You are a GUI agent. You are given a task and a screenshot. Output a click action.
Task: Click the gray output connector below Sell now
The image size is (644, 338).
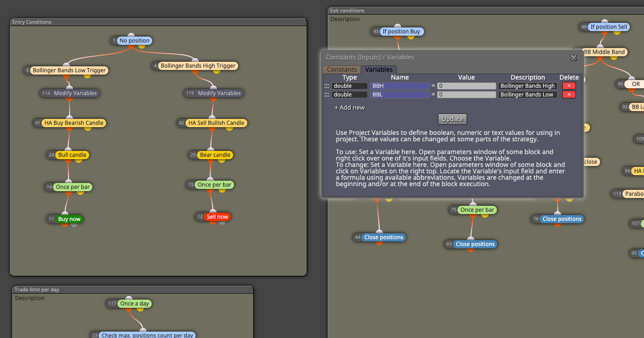pos(222,222)
